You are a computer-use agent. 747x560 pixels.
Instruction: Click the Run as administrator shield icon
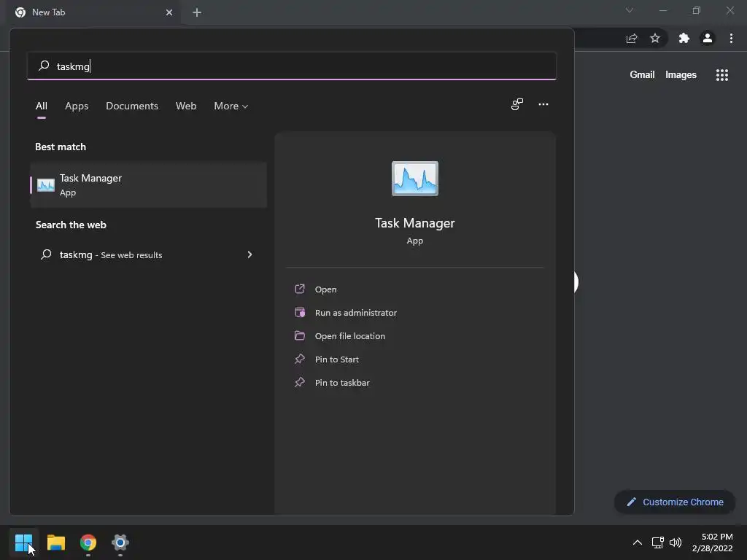[x=300, y=312]
